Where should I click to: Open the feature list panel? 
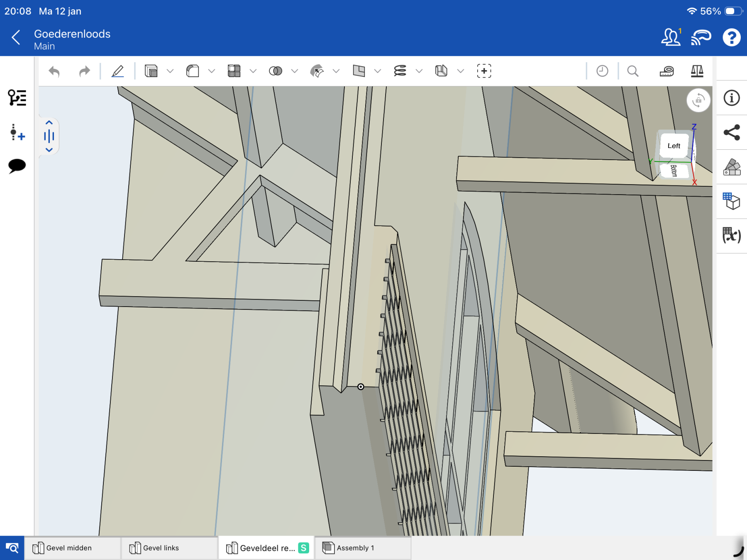click(x=17, y=98)
